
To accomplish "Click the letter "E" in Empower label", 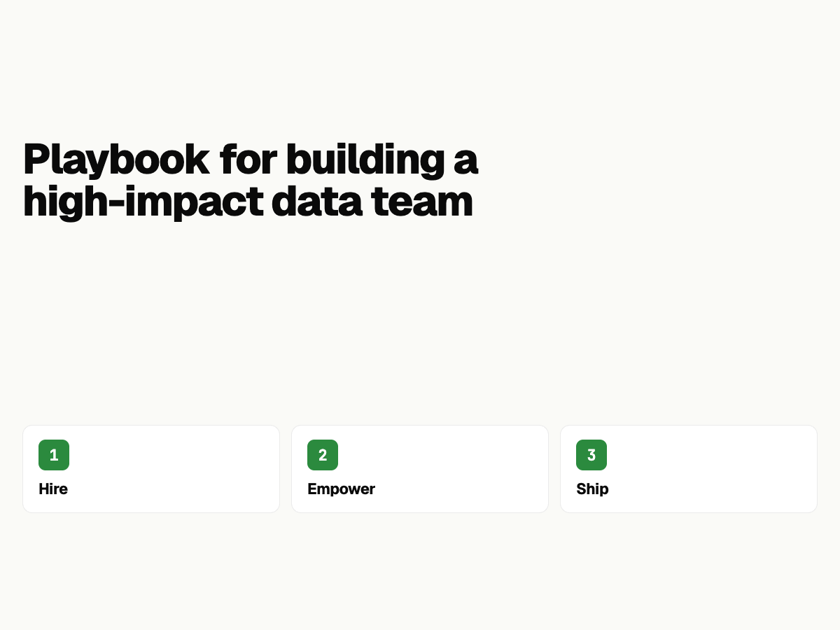I will click(x=312, y=489).
